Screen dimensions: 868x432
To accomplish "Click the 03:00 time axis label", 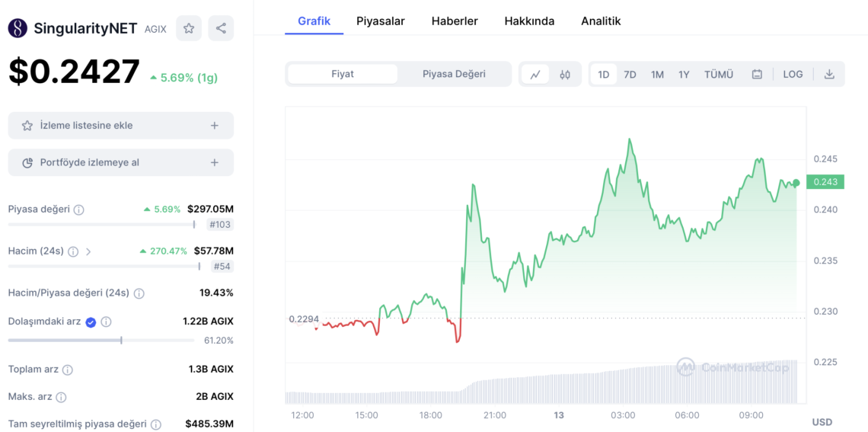I will [624, 415].
